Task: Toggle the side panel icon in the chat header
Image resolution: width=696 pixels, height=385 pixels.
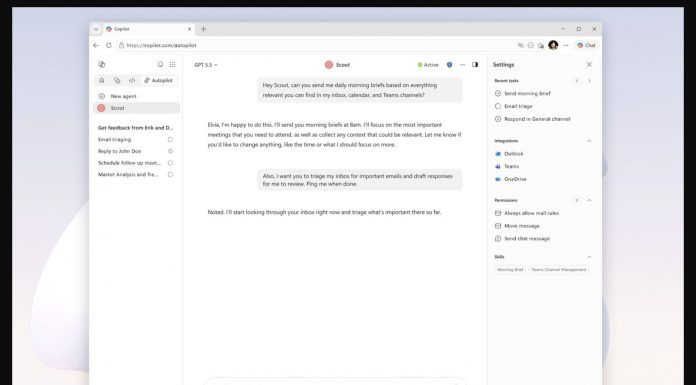Action: pos(475,65)
